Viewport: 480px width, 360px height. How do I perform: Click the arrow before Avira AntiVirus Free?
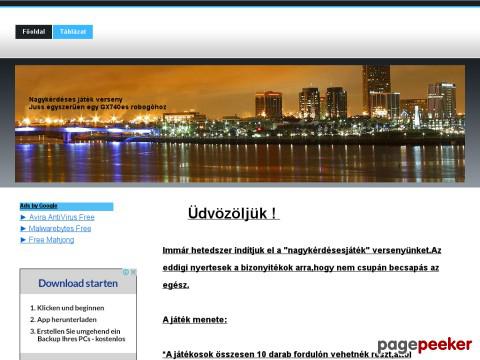click(23, 217)
